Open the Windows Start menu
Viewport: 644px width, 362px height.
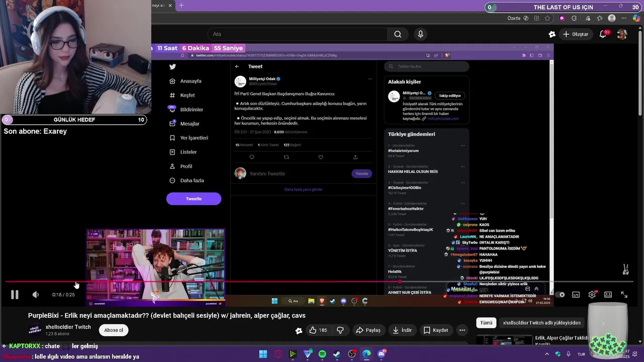point(263,354)
